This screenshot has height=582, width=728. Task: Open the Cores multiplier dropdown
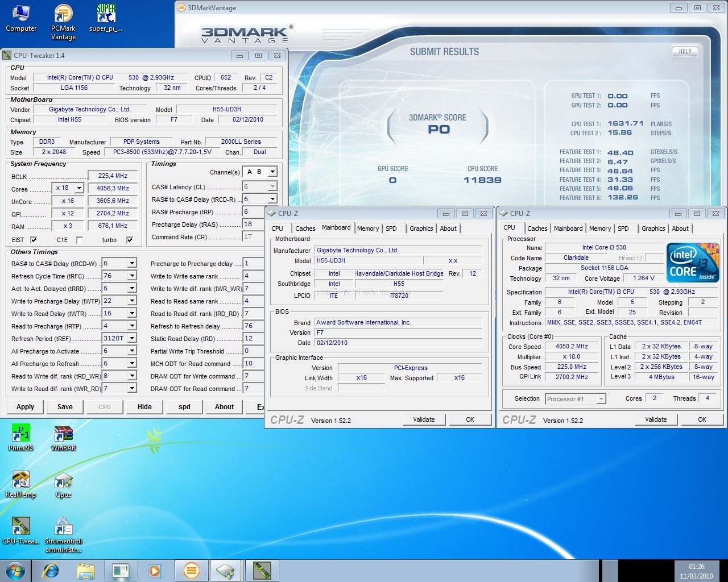click(79, 188)
